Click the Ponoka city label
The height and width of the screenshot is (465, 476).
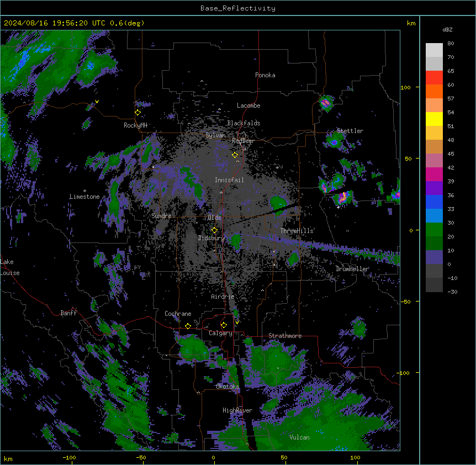pyautogui.click(x=265, y=75)
